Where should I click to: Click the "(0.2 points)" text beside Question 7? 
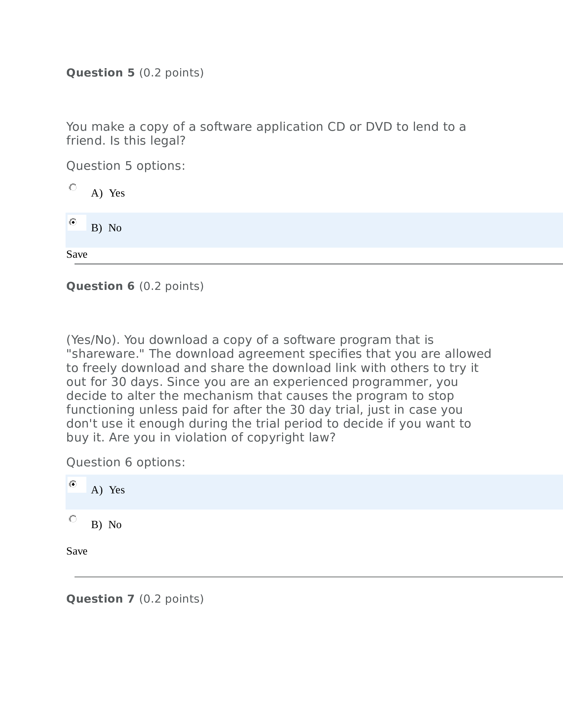pyautogui.click(x=172, y=599)
